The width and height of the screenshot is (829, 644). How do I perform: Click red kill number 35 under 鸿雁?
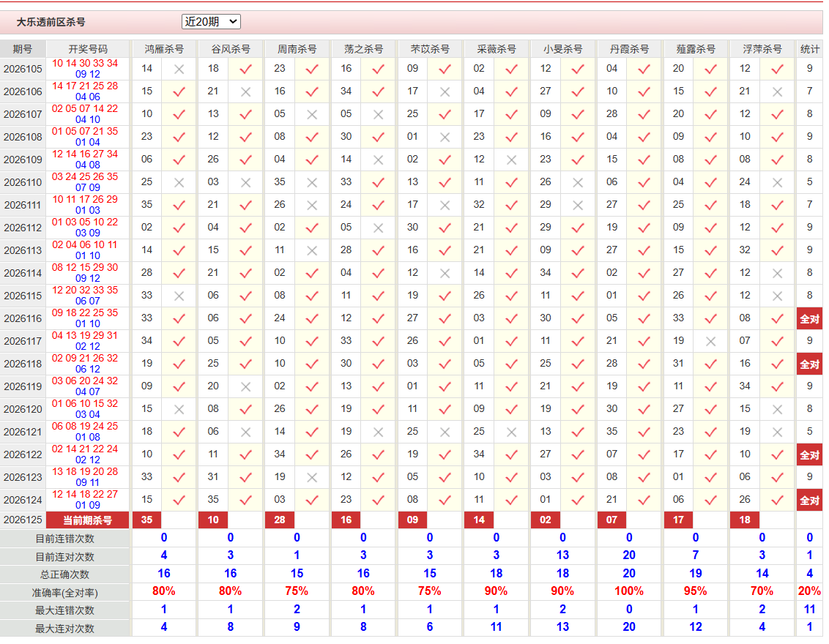tap(147, 520)
